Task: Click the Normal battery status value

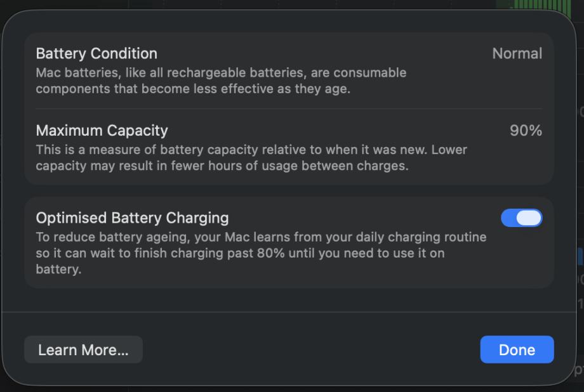Action: coord(517,53)
